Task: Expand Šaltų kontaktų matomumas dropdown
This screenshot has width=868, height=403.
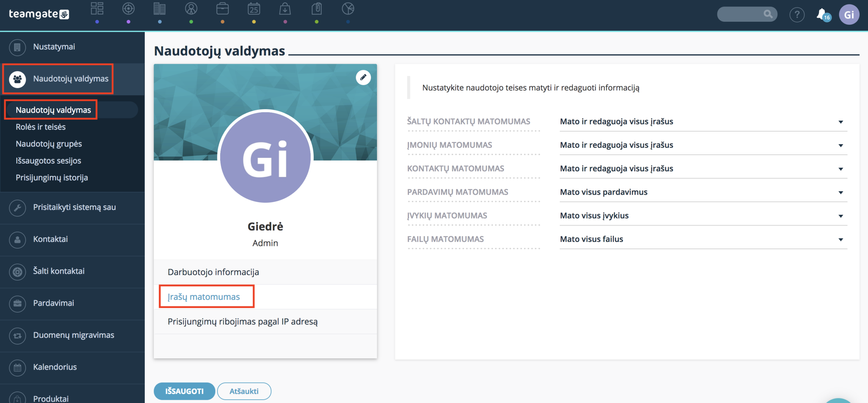Action: [703, 121]
